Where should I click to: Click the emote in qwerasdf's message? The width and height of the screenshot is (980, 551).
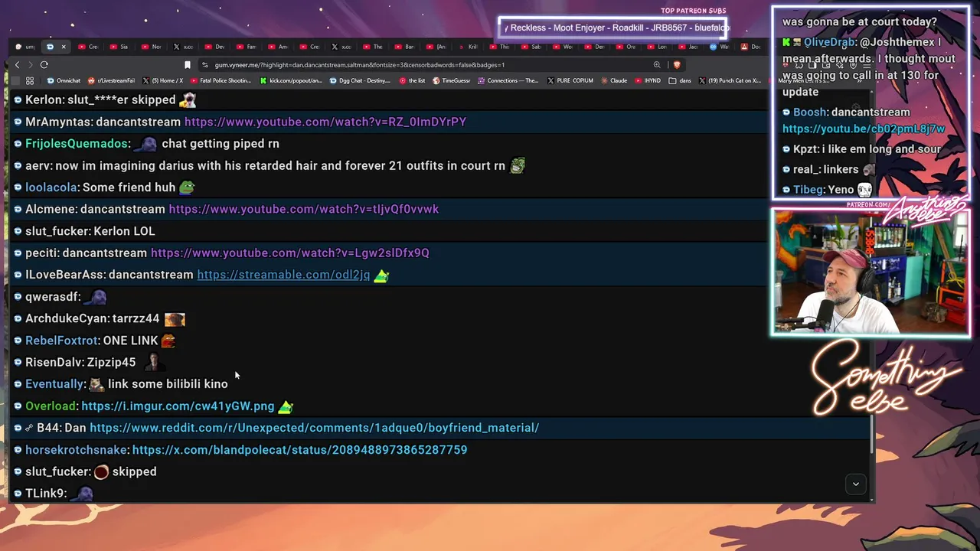(96, 297)
